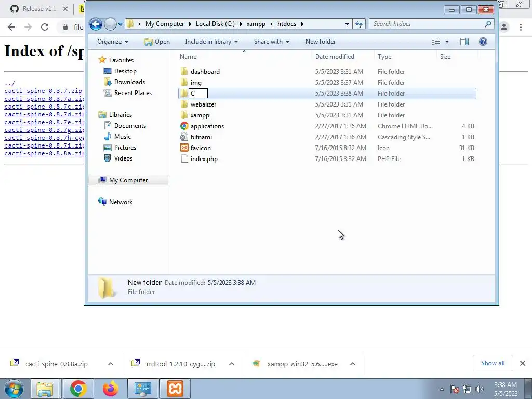Open Share with dropdown
The width and height of the screenshot is (532, 399).
click(271, 42)
